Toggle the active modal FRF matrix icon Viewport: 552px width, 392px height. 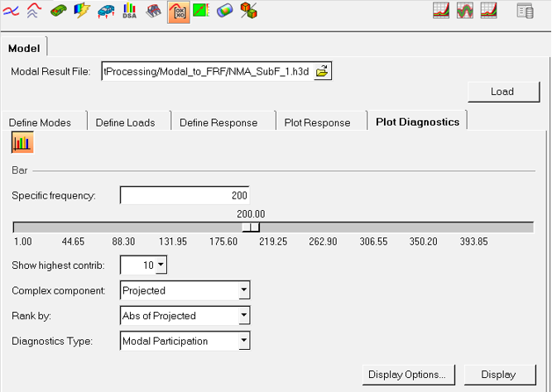tap(179, 12)
